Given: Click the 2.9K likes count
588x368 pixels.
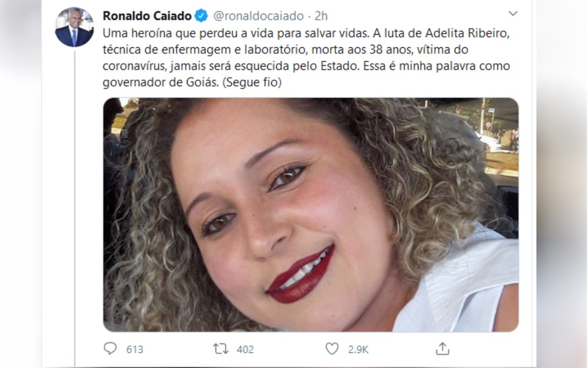Looking at the screenshot, I should [358, 349].
